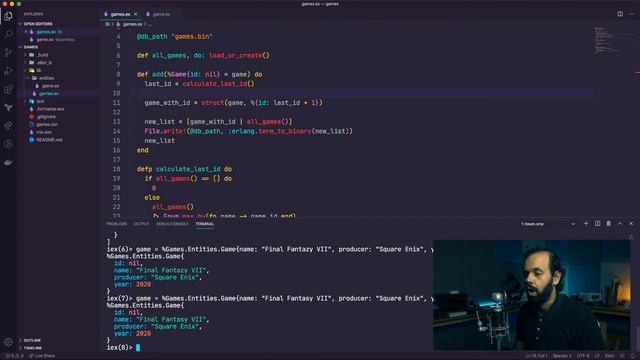This screenshot has height=360, width=640.
Task: Click the feedback icon in status bar
Action: point(623,356)
